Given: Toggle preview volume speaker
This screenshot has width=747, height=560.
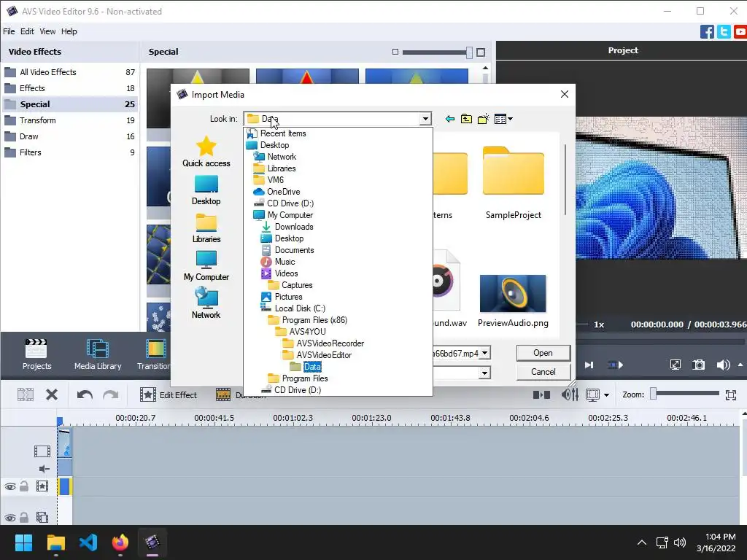Looking at the screenshot, I should tap(723, 365).
